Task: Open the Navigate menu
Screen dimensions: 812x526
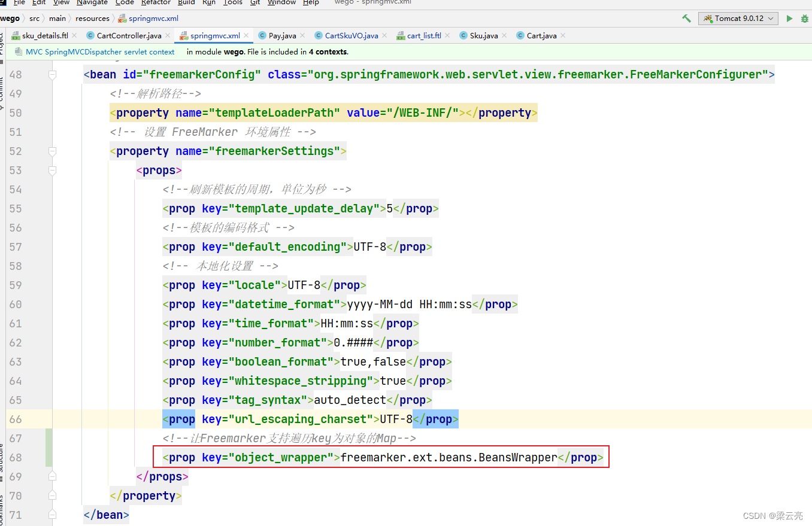Action: [x=92, y=2]
